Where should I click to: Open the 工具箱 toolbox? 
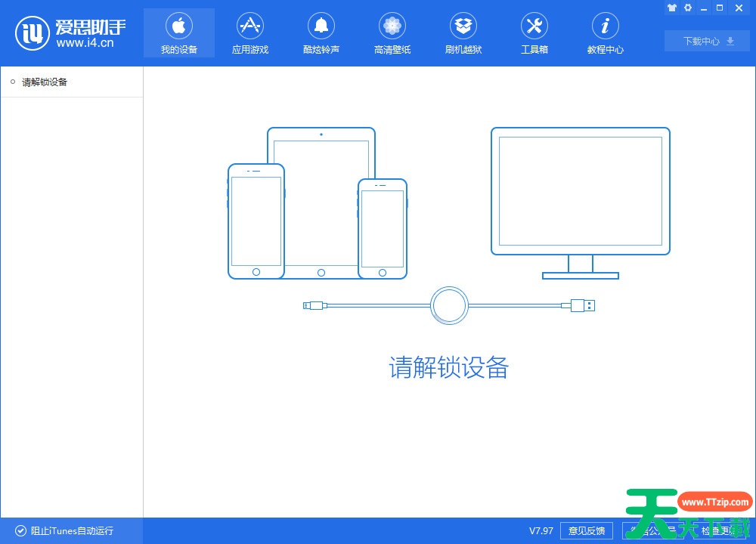pos(534,34)
